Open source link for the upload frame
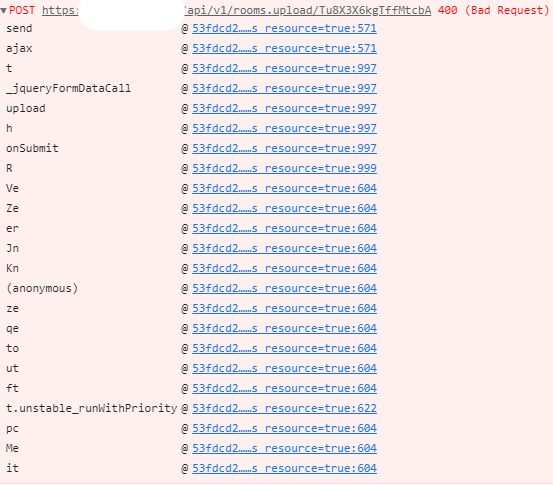Viewport: 553px width, 490px height. coord(284,108)
